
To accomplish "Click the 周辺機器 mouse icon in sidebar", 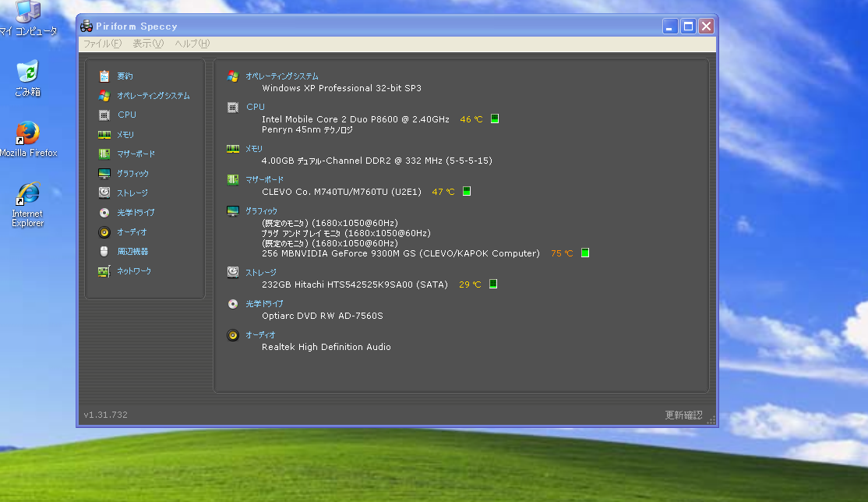I will (x=104, y=252).
